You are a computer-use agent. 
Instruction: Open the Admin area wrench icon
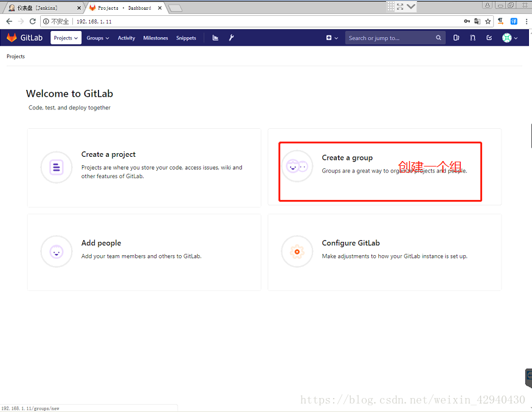[232, 38]
